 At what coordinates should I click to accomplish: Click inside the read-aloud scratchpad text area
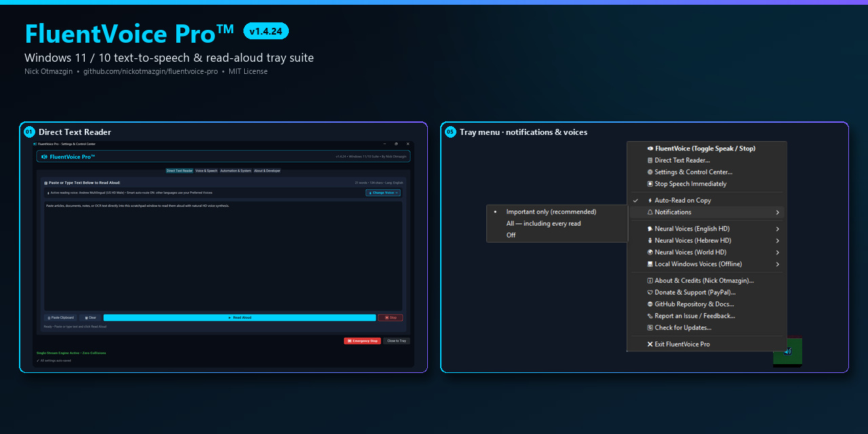(223, 256)
